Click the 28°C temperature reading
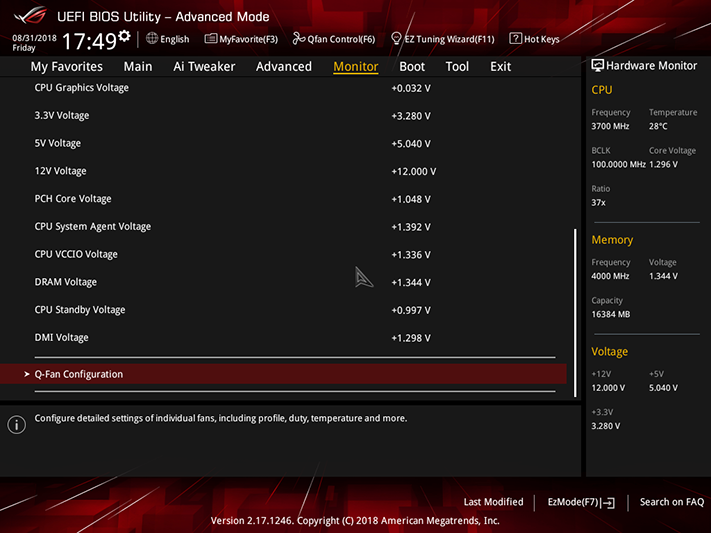 (x=658, y=126)
